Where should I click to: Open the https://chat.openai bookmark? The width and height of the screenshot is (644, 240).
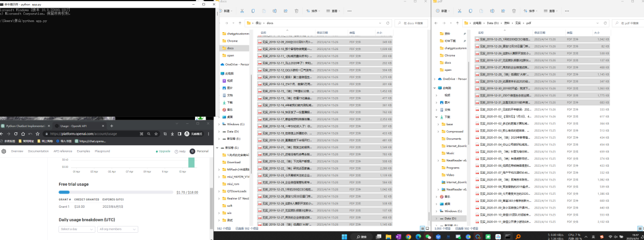[91, 141]
